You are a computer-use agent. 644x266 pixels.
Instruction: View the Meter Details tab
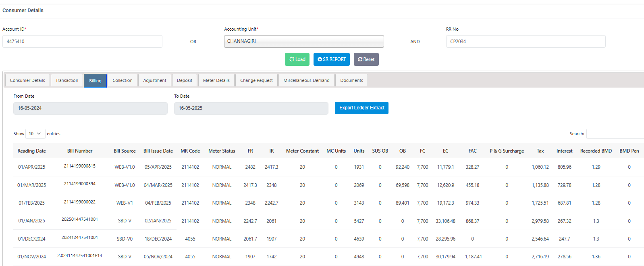(216, 80)
